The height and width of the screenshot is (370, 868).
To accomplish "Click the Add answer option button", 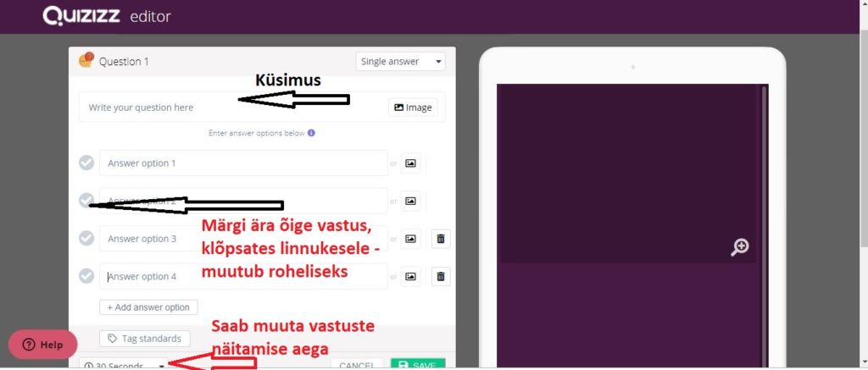I will [x=148, y=307].
